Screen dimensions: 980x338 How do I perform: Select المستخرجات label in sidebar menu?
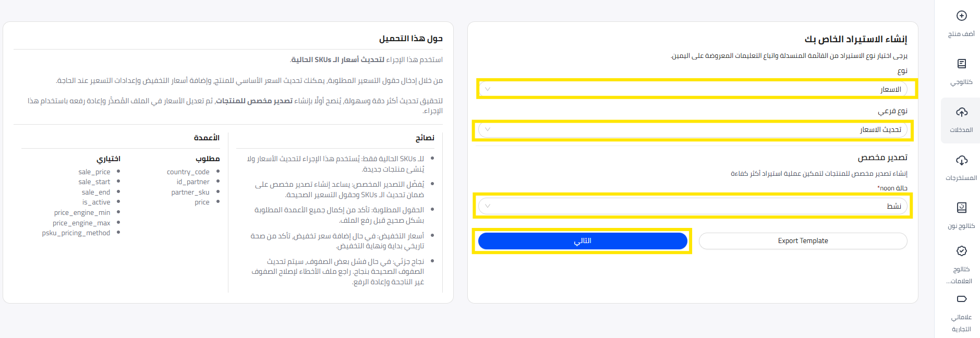point(961,178)
